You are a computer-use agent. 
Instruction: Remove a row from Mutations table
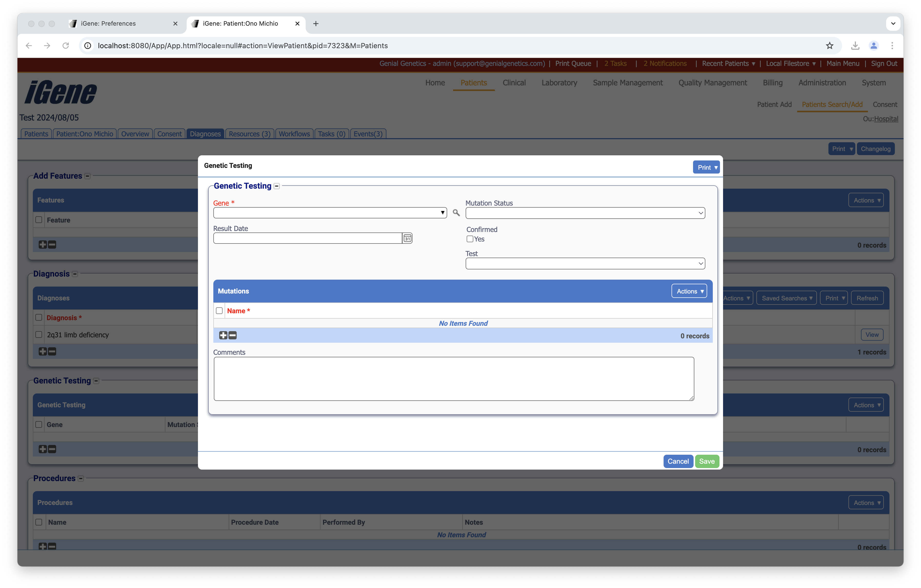pos(233,335)
